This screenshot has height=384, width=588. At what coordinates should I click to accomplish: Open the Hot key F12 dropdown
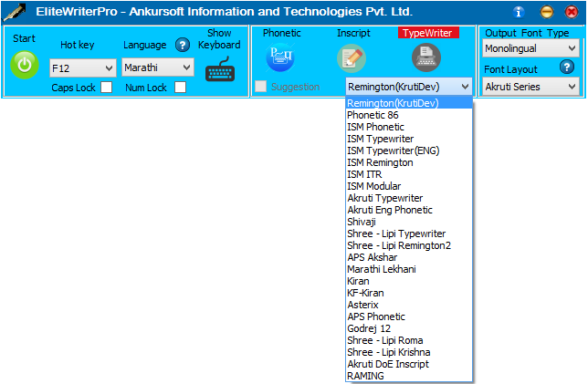point(82,68)
